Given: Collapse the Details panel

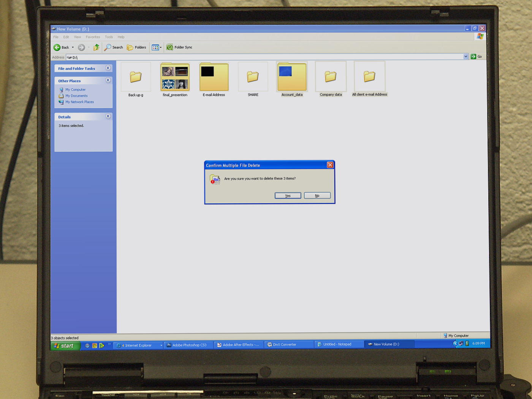Looking at the screenshot, I should coord(108,116).
